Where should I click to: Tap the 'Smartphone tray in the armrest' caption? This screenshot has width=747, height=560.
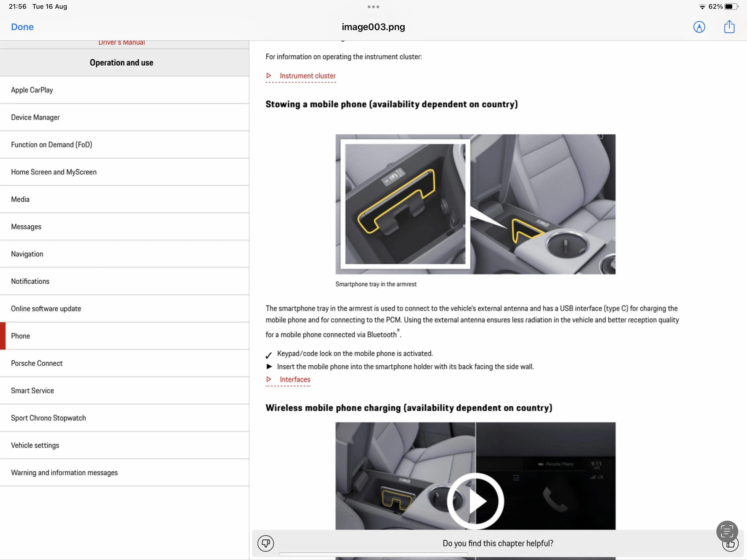(376, 284)
